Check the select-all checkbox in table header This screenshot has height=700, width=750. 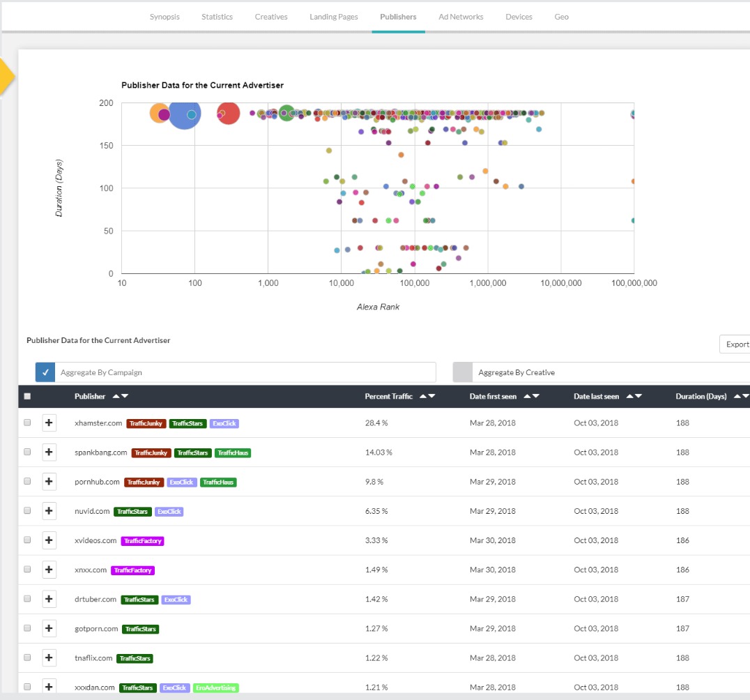pyautogui.click(x=27, y=396)
